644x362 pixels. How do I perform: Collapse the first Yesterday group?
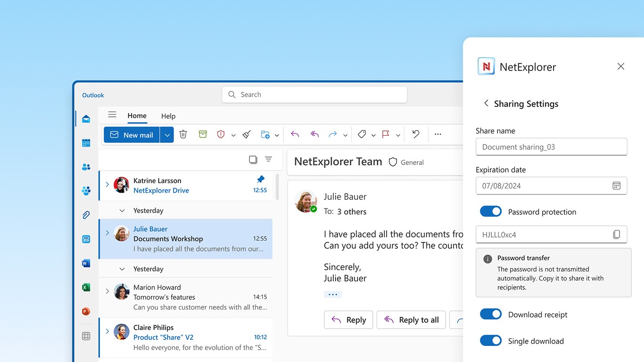click(x=122, y=211)
